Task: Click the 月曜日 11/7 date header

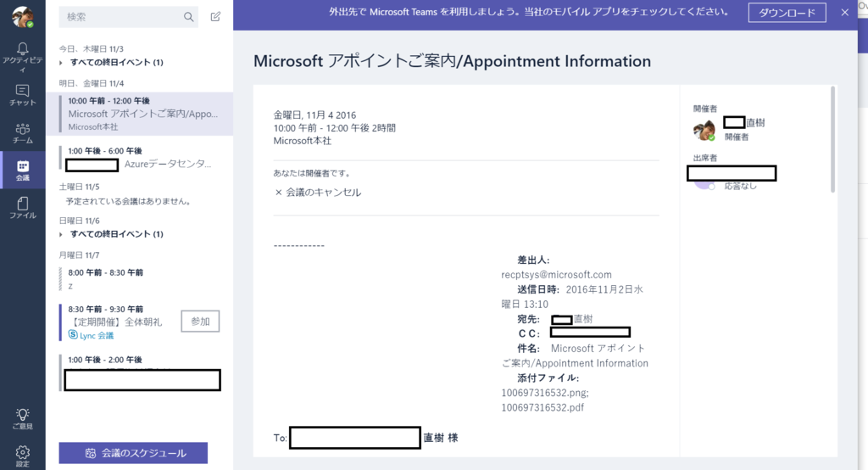Action: tap(79, 255)
